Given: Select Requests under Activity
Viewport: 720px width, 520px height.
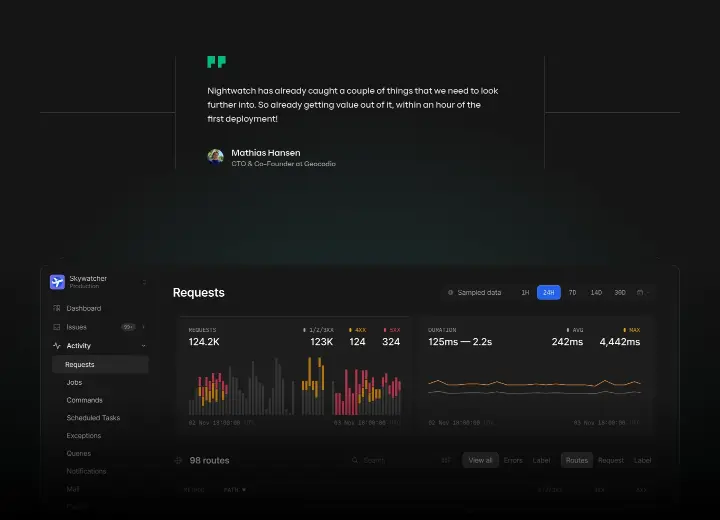Looking at the screenshot, I should (100, 364).
